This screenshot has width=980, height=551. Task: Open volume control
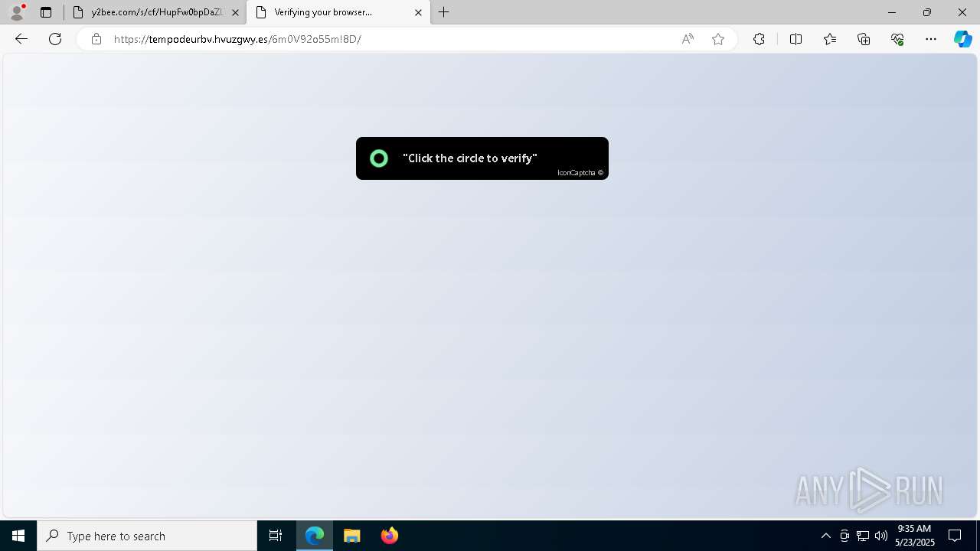click(x=881, y=536)
